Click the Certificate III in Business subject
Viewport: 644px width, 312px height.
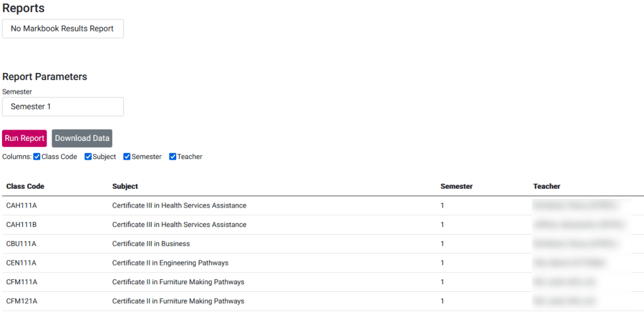point(151,244)
